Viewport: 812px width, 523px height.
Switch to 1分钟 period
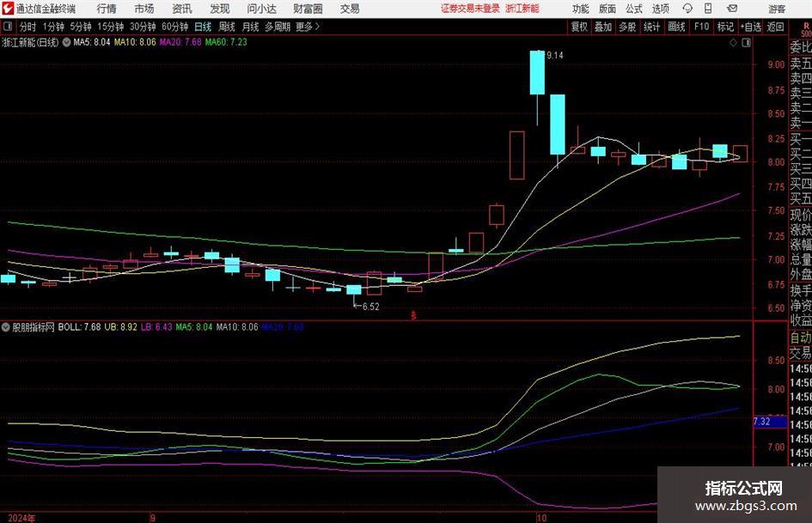(53, 27)
